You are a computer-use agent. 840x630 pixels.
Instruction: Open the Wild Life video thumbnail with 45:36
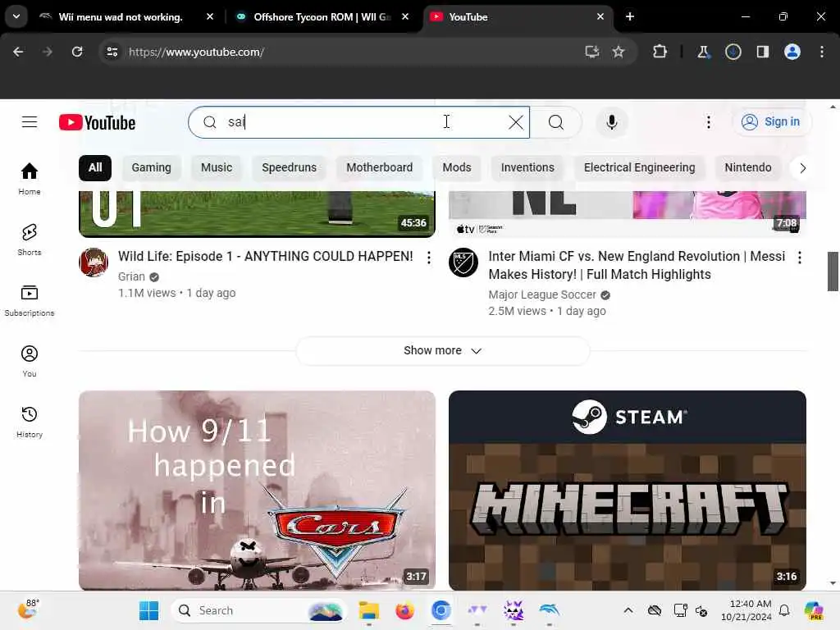coord(257,214)
